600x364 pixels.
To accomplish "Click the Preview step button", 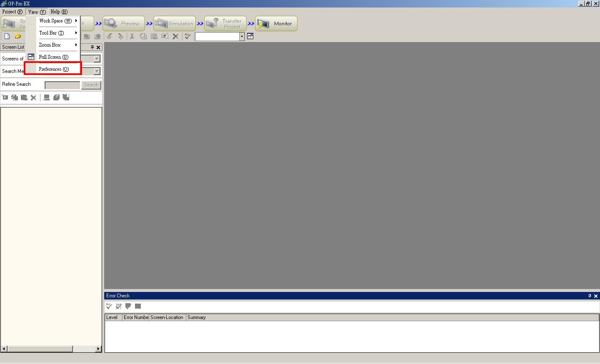I will click(x=124, y=24).
